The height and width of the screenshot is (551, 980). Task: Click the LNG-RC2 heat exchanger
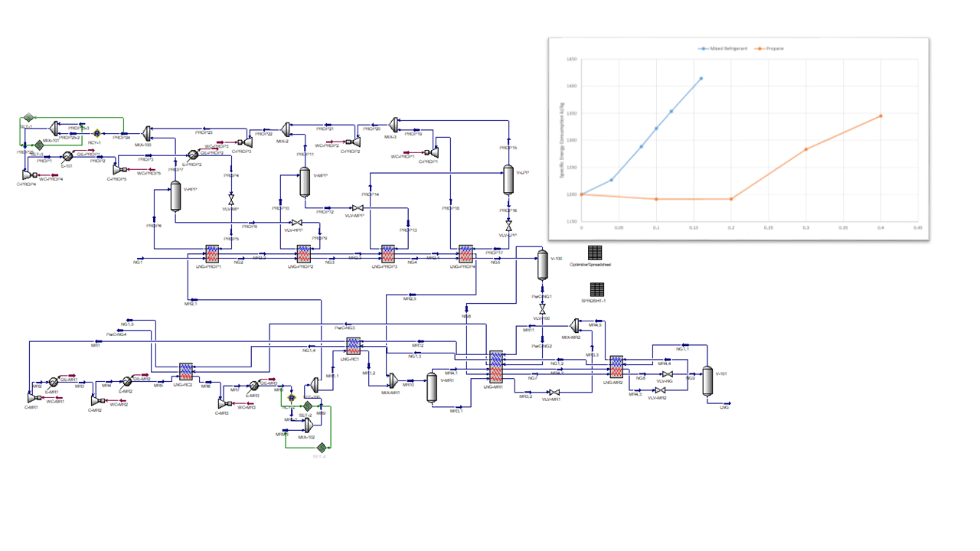point(186,372)
